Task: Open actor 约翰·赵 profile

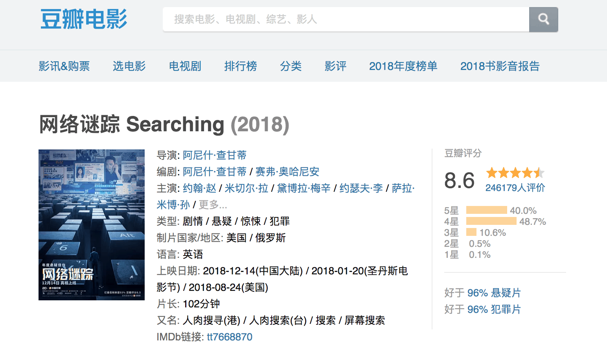Action: pyautogui.click(x=199, y=188)
